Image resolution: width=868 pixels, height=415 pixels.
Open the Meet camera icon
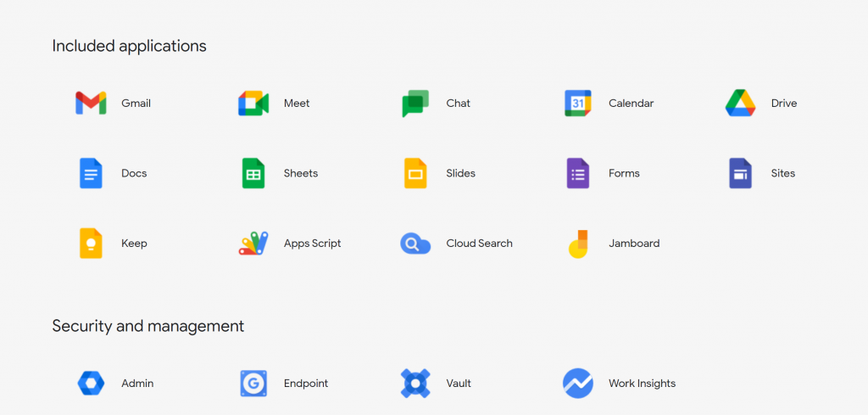(x=253, y=103)
